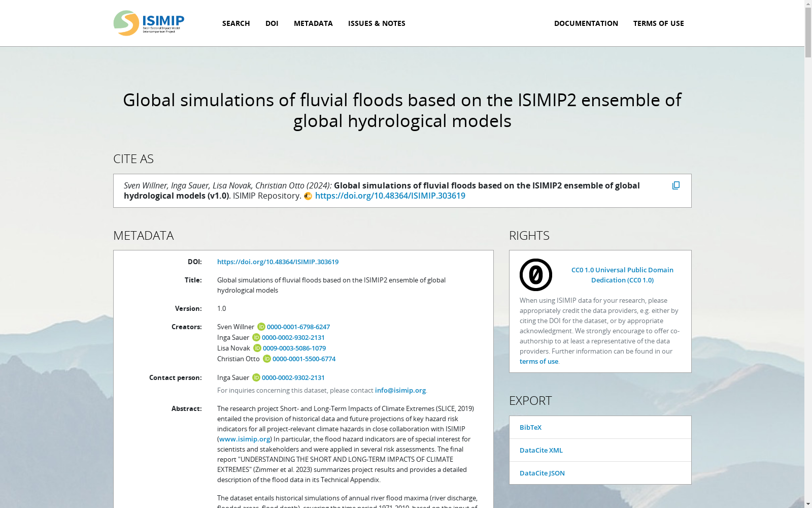Viewport: 812px width, 508px height.
Task: Open www.isimip.org link in abstract
Action: [245, 439]
